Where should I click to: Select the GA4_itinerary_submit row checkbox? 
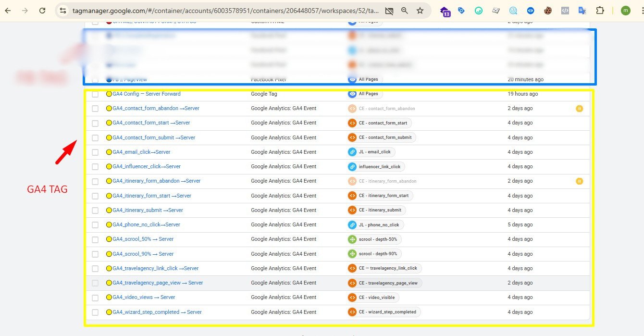[95, 211]
